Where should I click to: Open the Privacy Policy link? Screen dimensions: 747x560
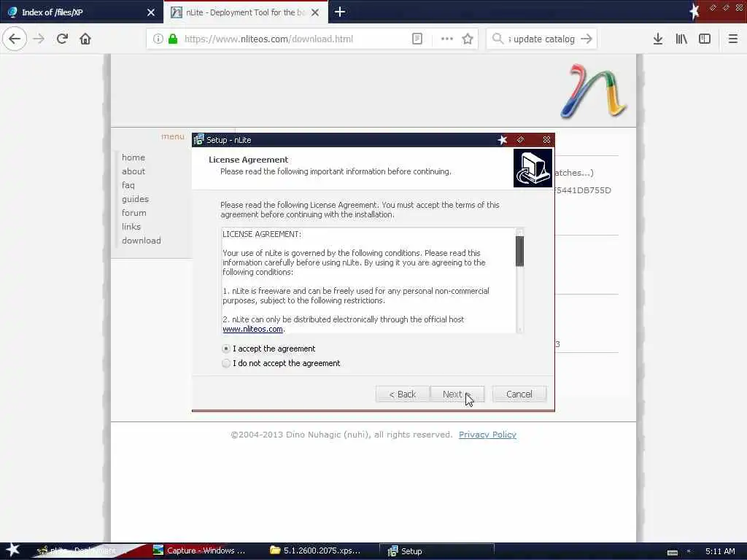click(487, 435)
